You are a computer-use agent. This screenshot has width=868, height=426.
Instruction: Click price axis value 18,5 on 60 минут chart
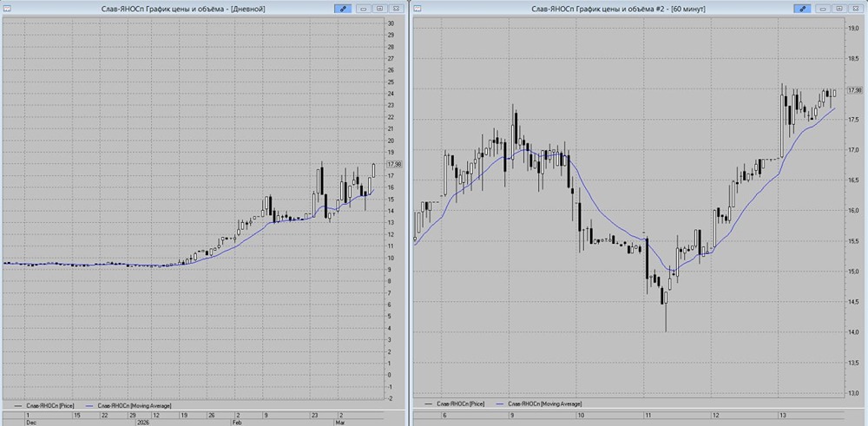coord(853,59)
